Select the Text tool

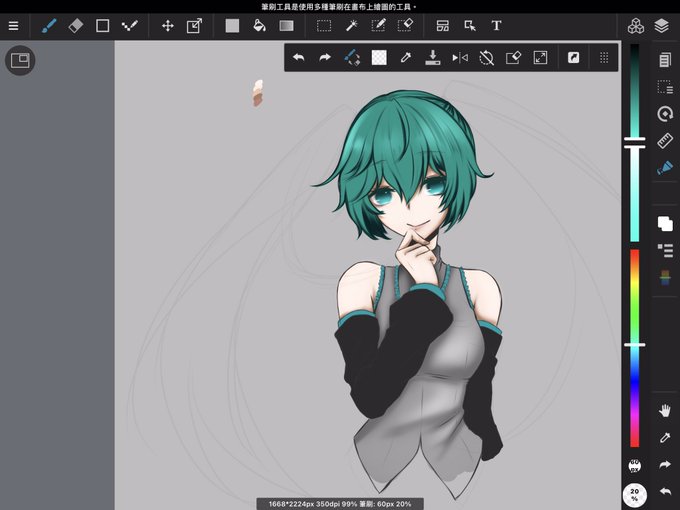(x=497, y=26)
